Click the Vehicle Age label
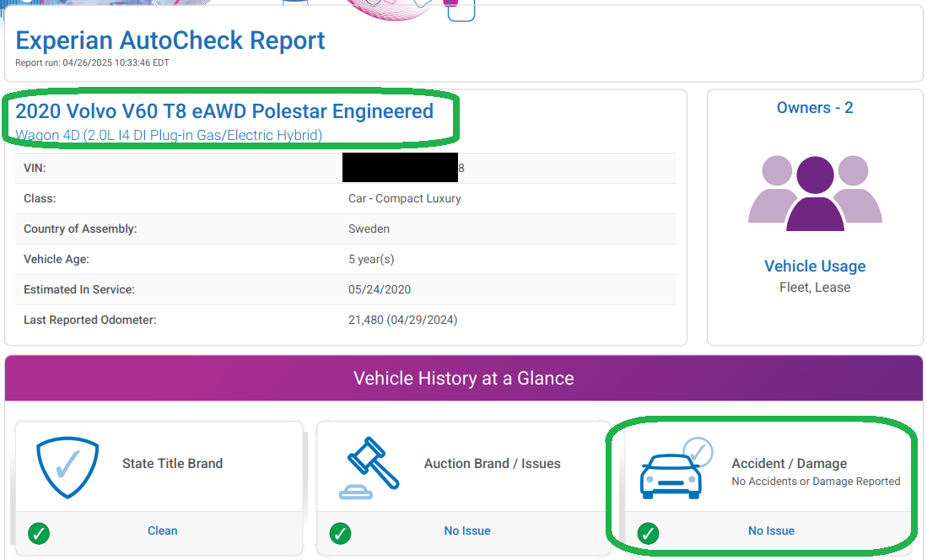Image resolution: width=927 pixels, height=560 pixels. pos(57,259)
